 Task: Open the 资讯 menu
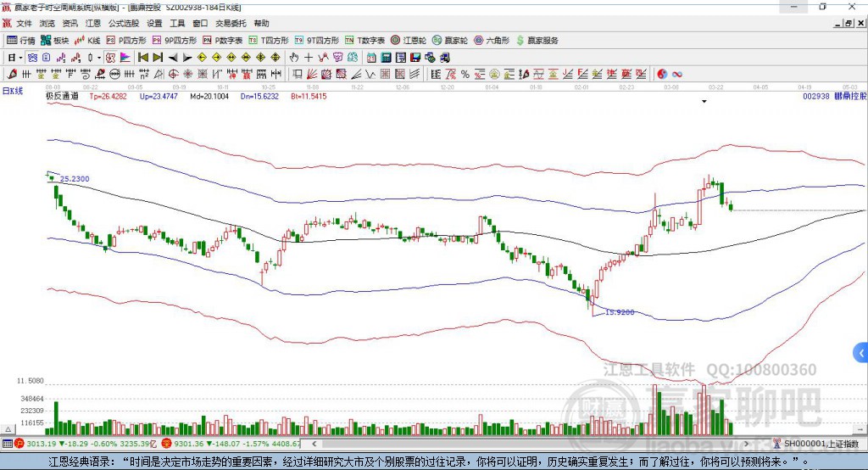point(70,23)
